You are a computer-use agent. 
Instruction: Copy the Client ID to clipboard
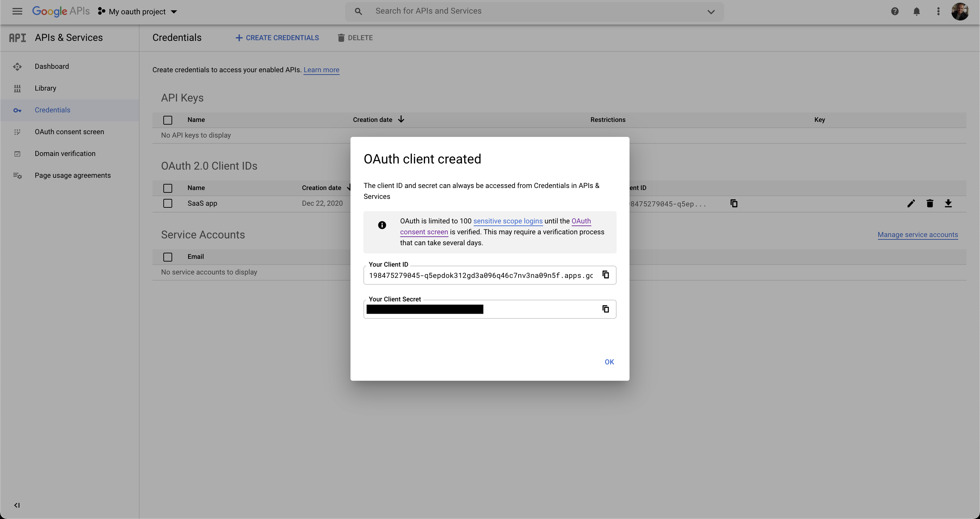[x=605, y=274]
